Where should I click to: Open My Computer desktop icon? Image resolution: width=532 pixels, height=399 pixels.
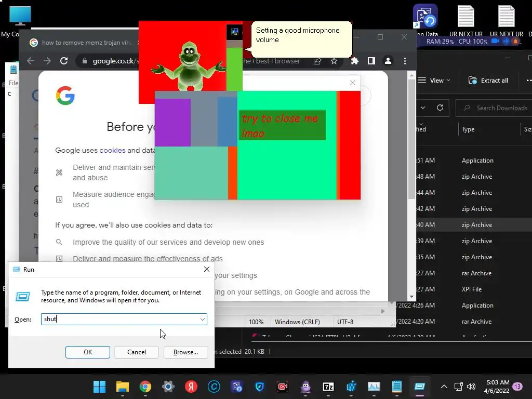(x=20, y=21)
